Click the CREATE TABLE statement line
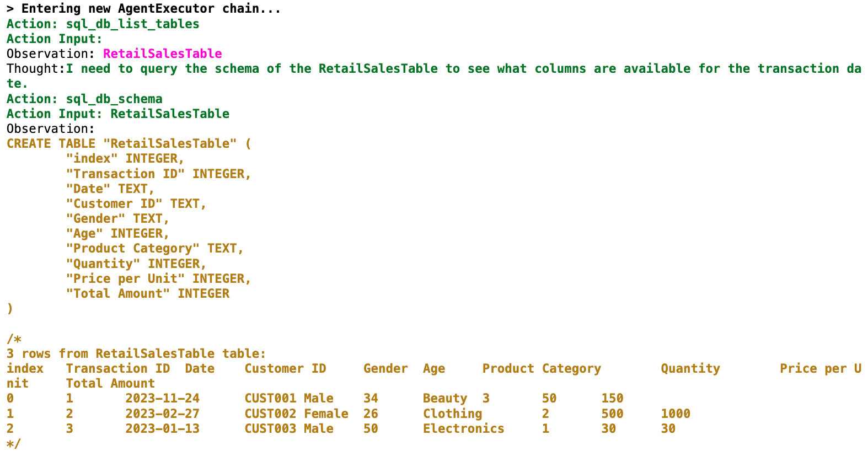This screenshot has height=451, width=868. point(128,143)
